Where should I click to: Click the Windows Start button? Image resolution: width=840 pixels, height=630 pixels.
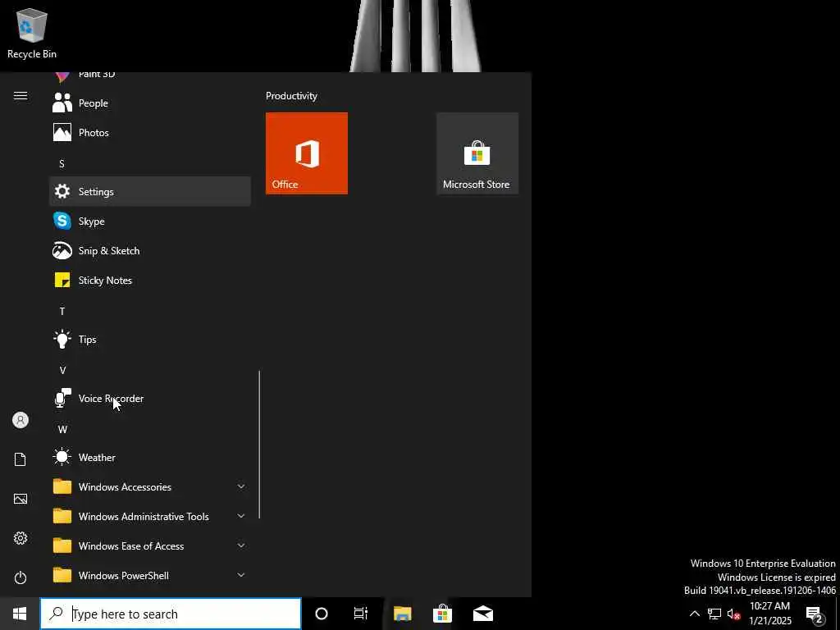tap(20, 614)
